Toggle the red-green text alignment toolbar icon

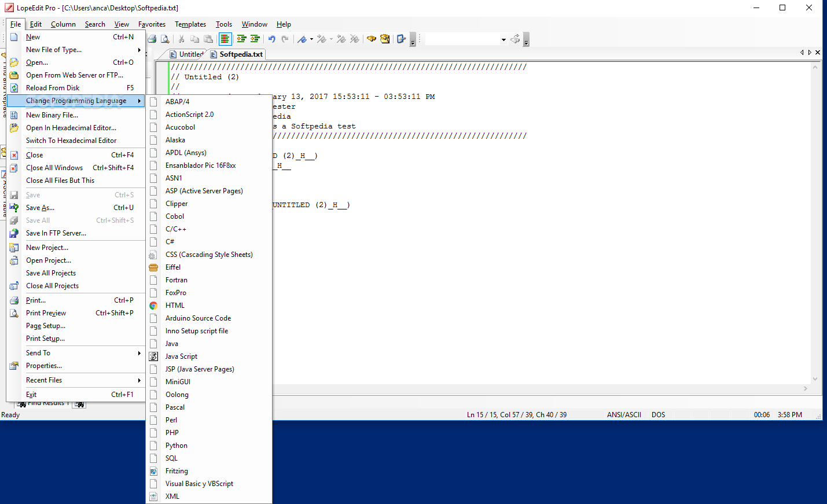click(225, 39)
